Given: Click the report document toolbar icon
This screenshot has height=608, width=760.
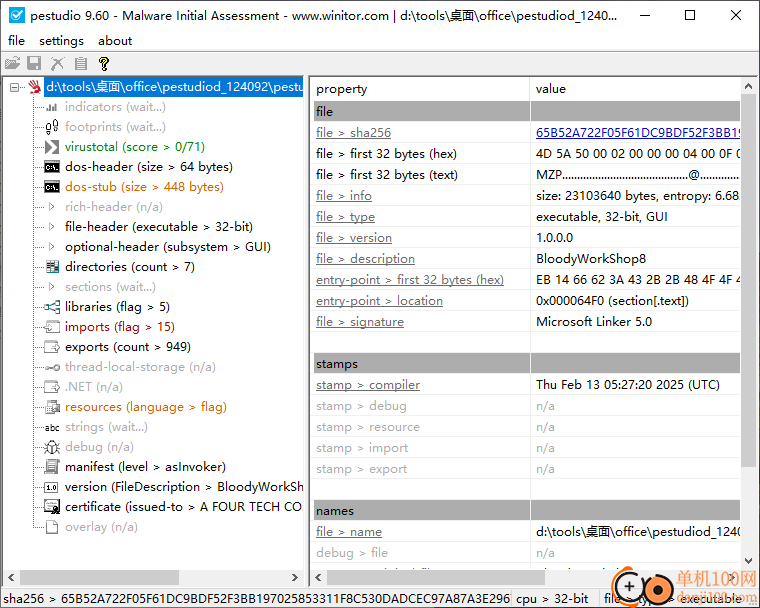Looking at the screenshot, I should click(81, 63).
